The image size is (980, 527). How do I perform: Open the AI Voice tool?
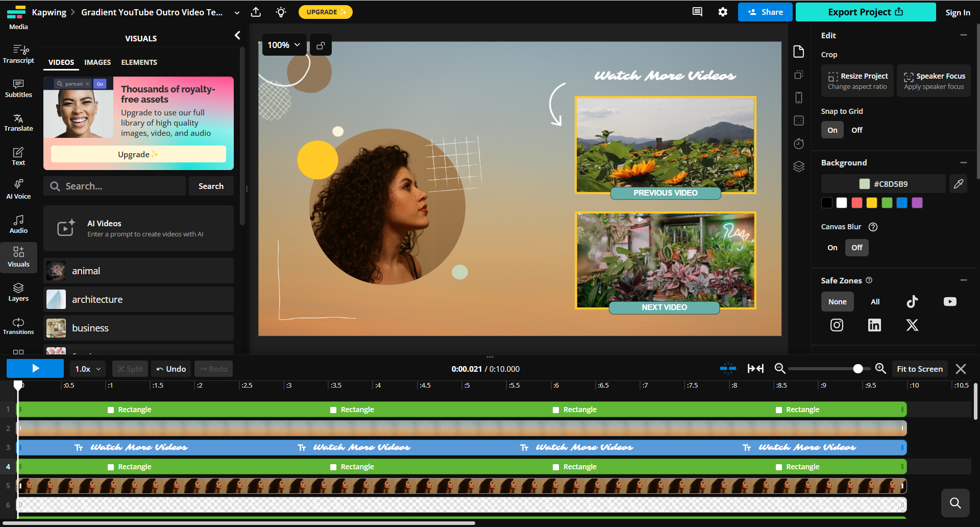click(x=18, y=189)
